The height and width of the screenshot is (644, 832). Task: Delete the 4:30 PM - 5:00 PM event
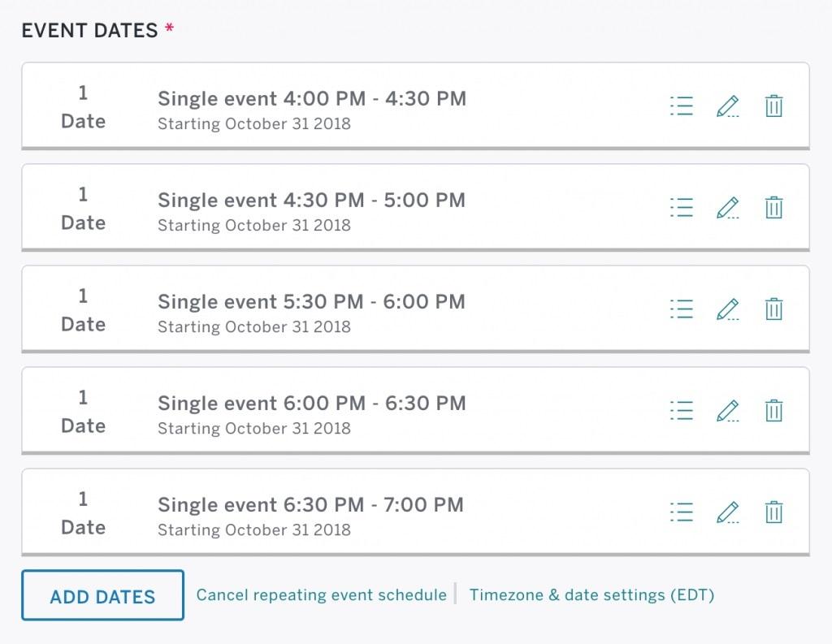[773, 208]
